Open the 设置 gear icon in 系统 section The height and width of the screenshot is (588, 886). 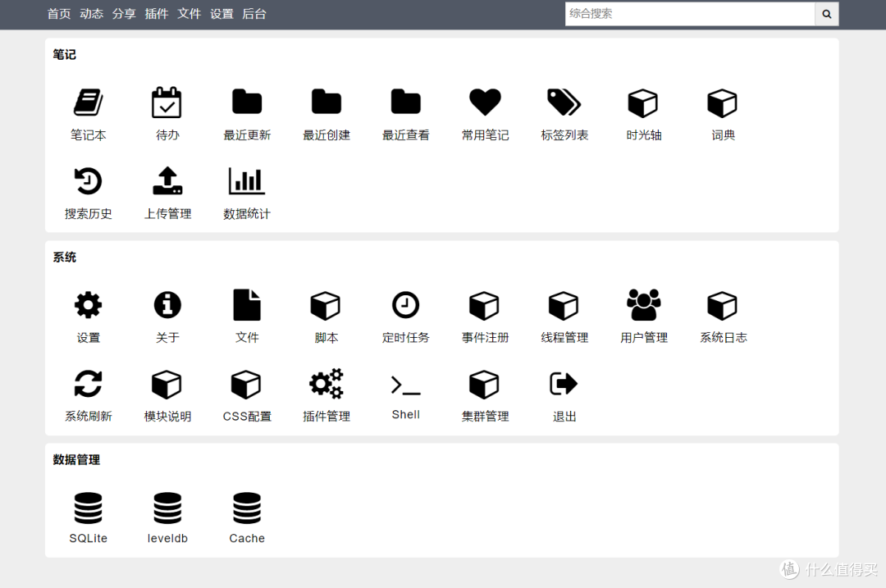(88, 305)
